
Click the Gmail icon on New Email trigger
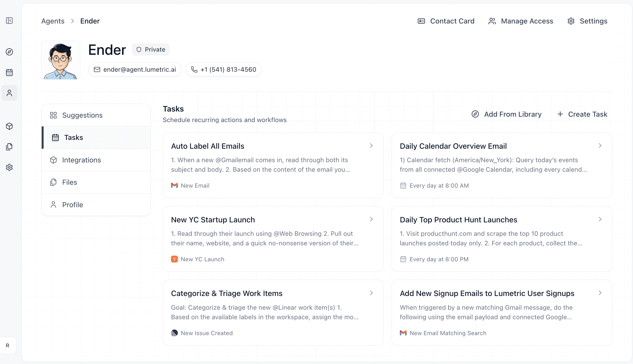174,185
